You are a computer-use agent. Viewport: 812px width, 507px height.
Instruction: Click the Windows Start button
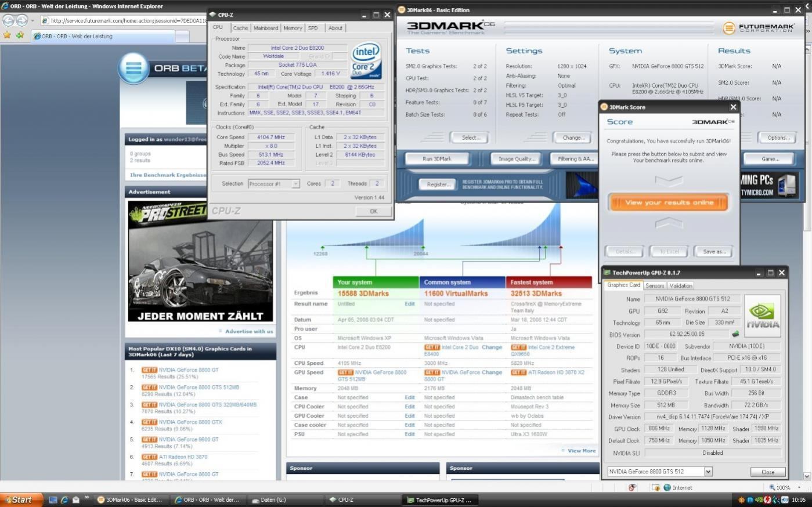pos(22,499)
